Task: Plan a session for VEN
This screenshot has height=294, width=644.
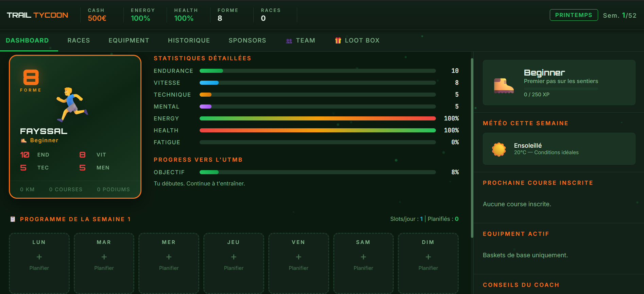Action: point(299,263)
